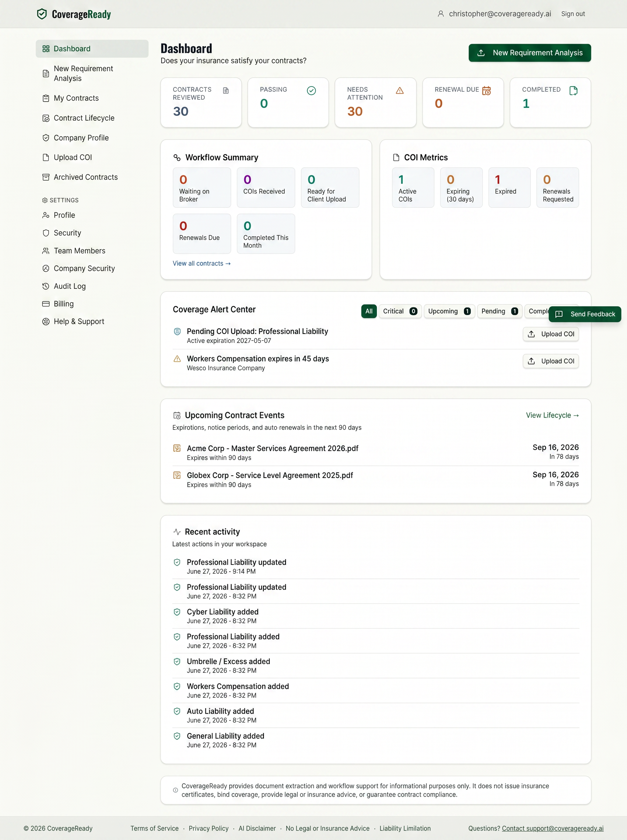This screenshot has width=627, height=840.
Task: Click the christopher@coverageready.ai account email
Action: [x=500, y=14]
